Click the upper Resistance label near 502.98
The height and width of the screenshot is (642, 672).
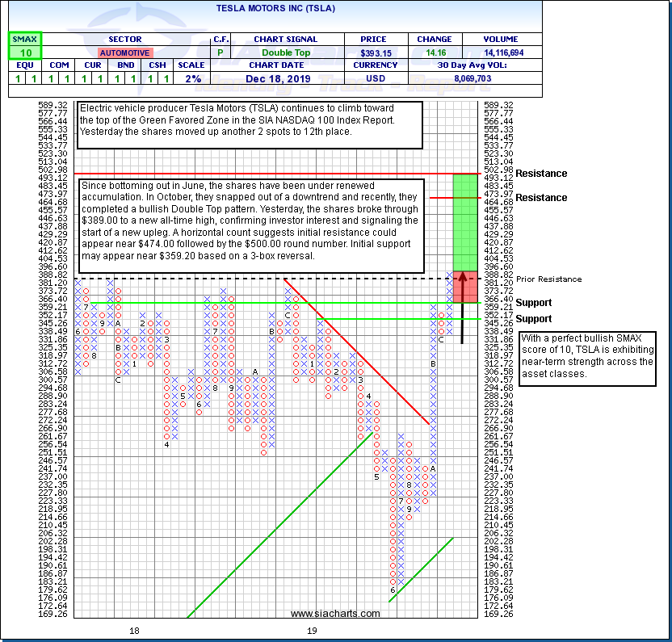pos(541,174)
